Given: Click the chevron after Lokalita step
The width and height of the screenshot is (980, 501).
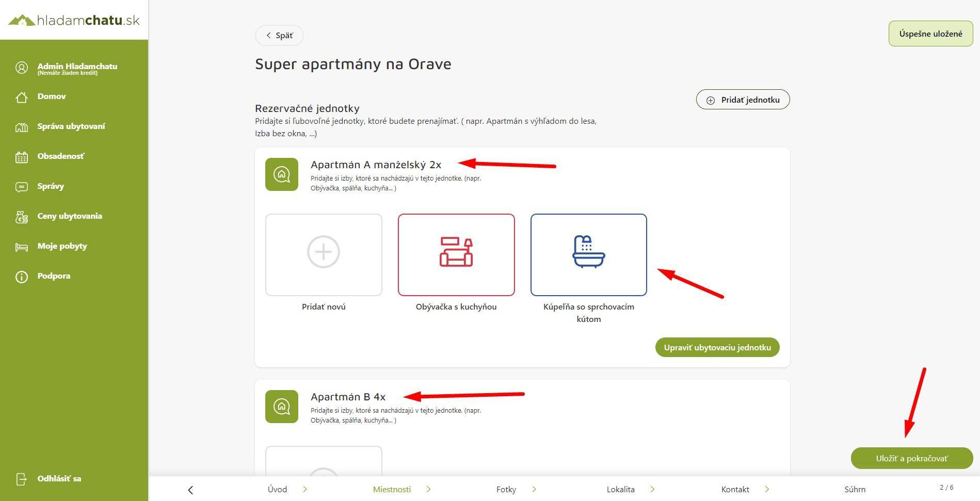Looking at the screenshot, I should [x=652, y=489].
